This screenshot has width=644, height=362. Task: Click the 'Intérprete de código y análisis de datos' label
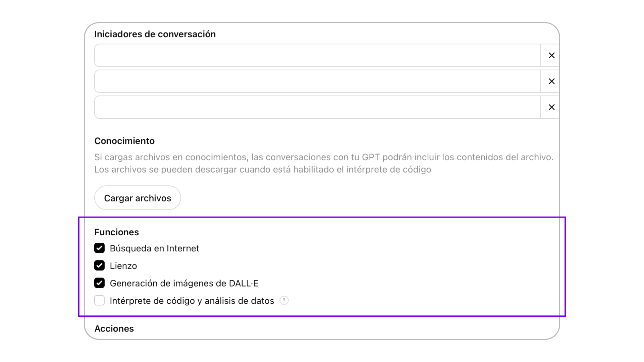click(x=192, y=301)
